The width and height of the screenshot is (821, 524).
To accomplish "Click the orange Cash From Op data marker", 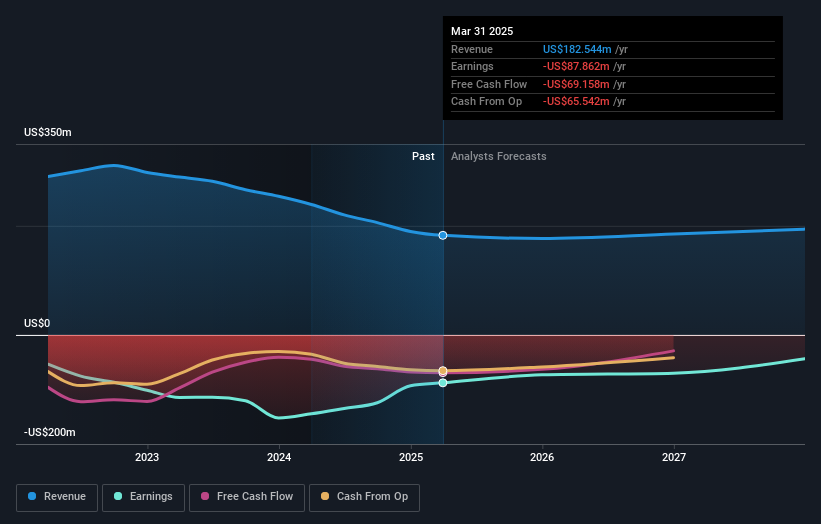I will (x=443, y=371).
